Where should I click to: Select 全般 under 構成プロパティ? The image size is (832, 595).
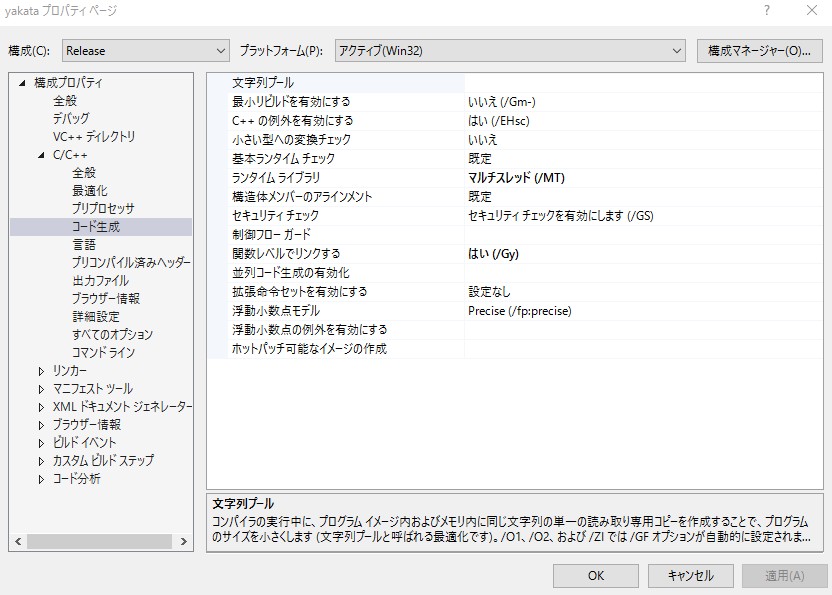pos(65,101)
